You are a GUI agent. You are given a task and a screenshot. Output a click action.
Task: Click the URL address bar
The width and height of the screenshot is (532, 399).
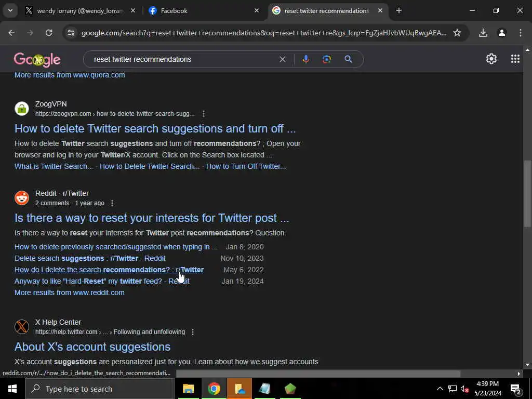264,33
